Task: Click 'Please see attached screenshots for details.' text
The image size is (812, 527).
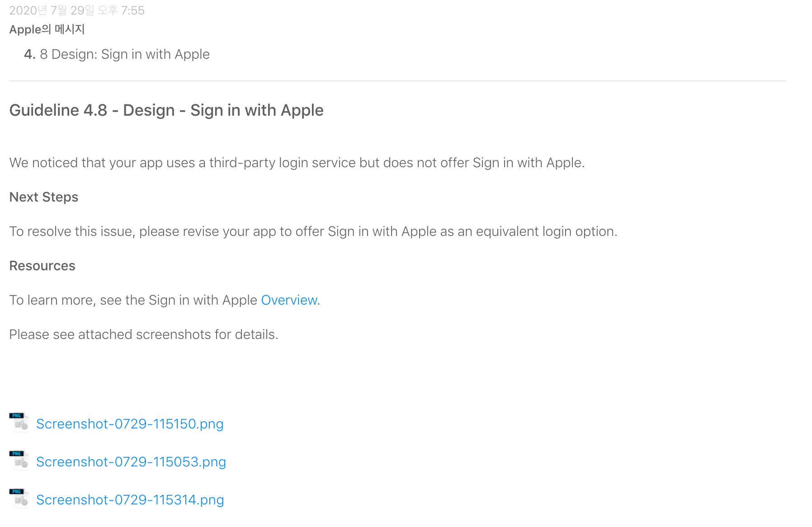Action: click(144, 334)
